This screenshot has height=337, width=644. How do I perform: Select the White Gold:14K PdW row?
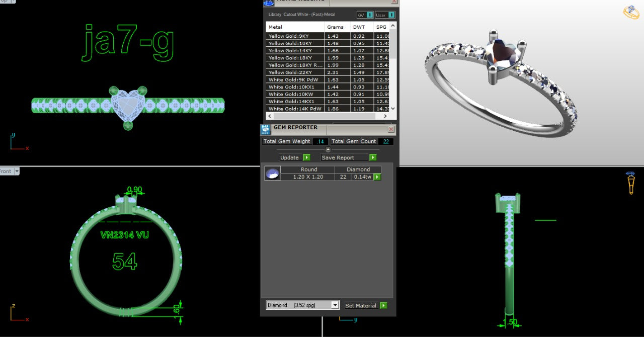coord(328,109)
